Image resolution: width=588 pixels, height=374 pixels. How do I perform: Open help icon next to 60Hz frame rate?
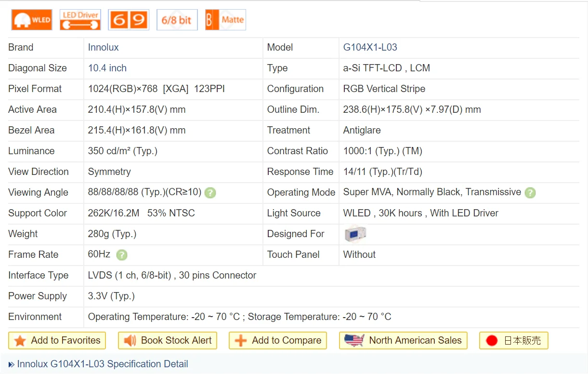[122, 255]
